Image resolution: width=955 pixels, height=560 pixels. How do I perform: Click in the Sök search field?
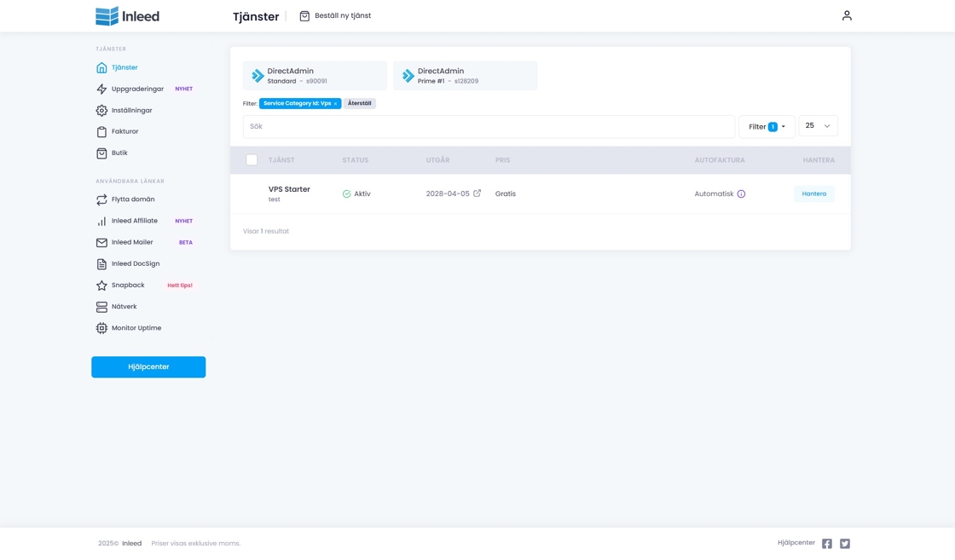pyautogui.click(x=488, y=127)
